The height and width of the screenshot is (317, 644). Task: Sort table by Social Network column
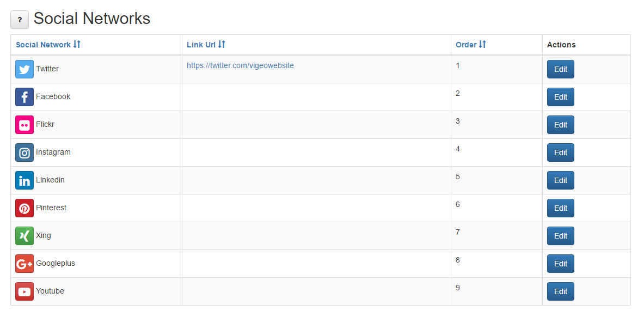tap(48, 45)
